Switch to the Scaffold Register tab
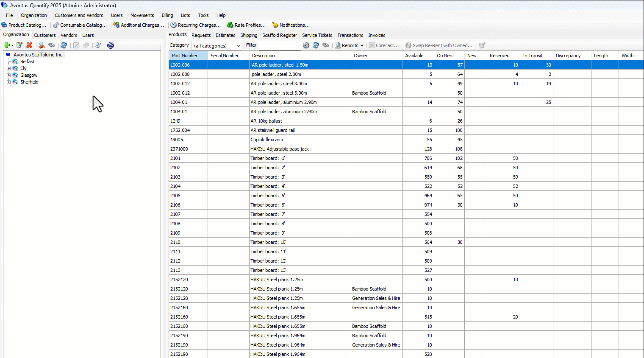The image size is (644, 358). coord(279,35)
